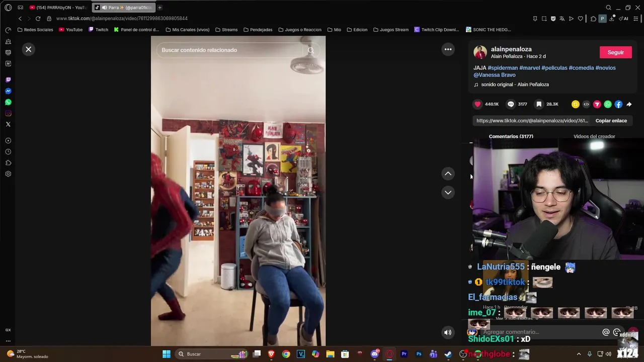
Task: Click the red send-to-friends icon
Action: 597,105
